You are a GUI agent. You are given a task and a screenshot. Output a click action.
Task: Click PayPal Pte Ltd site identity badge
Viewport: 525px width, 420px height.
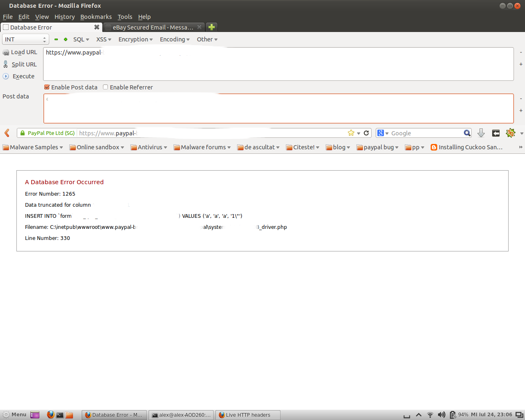pos(47,133)
